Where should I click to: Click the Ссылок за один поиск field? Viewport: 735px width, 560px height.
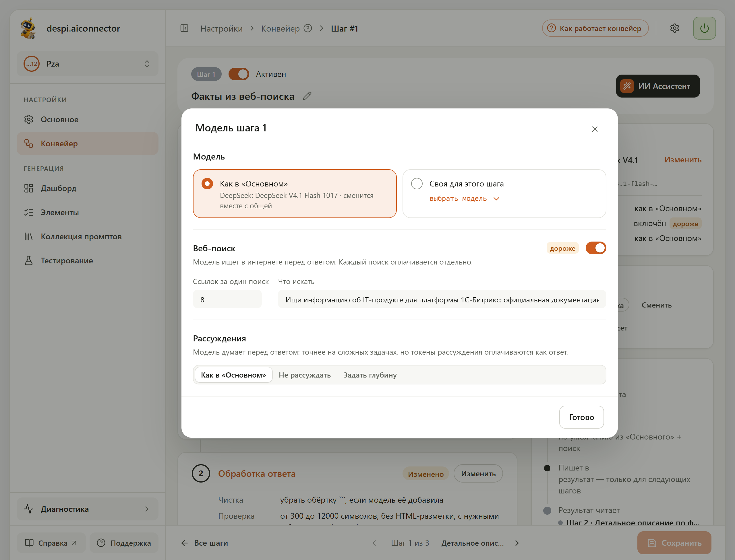[x=227, y=299]
